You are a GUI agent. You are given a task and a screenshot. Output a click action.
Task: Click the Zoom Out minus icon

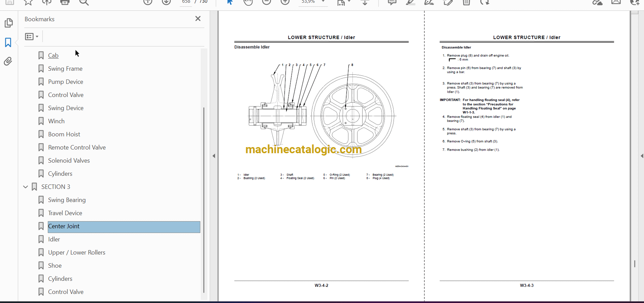(267, 2)
